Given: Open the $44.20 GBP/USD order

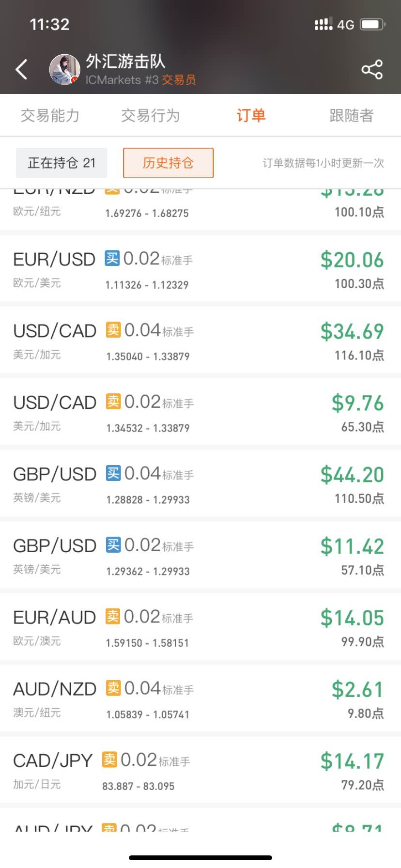Looking at the screenshot, I should point(200,485).
